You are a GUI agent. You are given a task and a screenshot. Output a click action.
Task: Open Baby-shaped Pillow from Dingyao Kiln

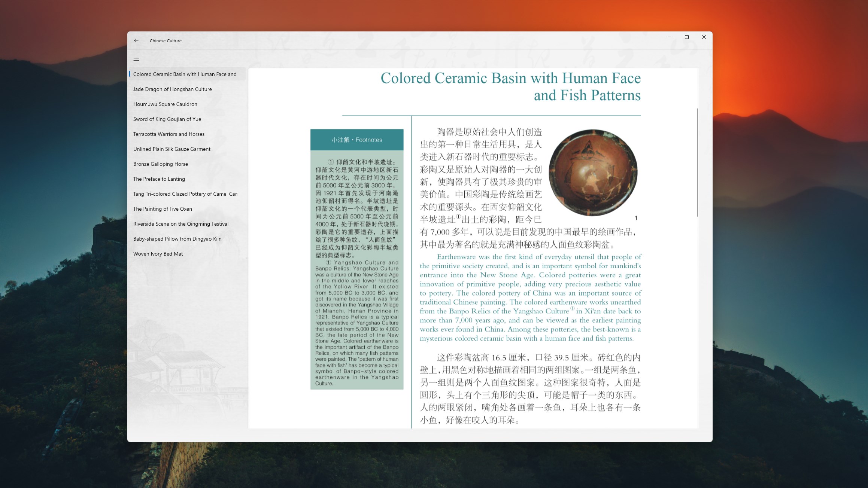pyautogui.click(x=177, y=239)
